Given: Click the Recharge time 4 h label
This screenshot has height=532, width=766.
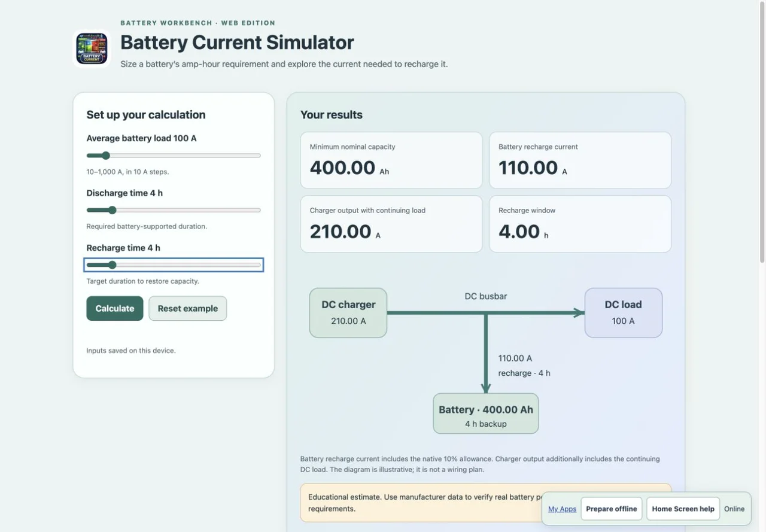Looking at the screenshot, I should 123,248.
